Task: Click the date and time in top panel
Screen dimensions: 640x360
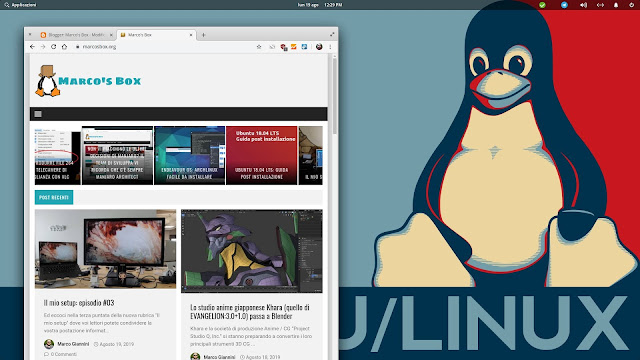Action: coord(320,5)
